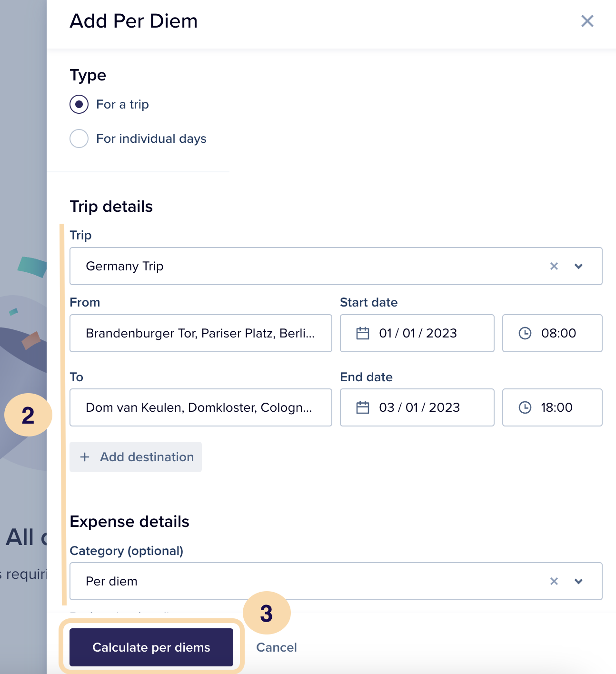Clear the Germany Trip selection
Screen dimensions: 616x674
(554, 266)
